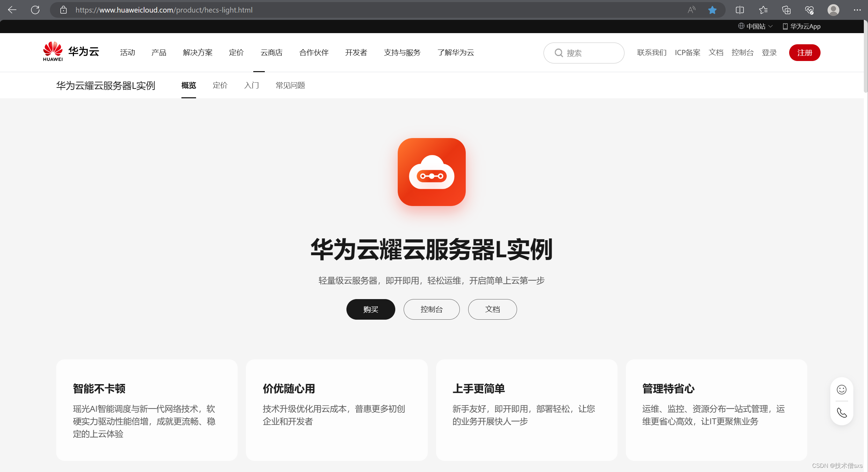
Task: Open the read aloud icon in address bar
Action: [691, 10]
